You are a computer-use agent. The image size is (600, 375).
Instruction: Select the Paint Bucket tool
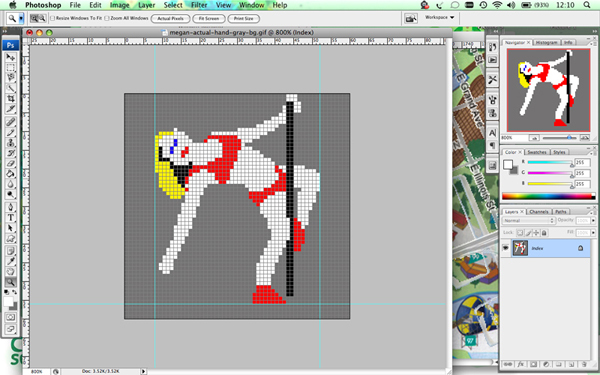pos(11,174)
